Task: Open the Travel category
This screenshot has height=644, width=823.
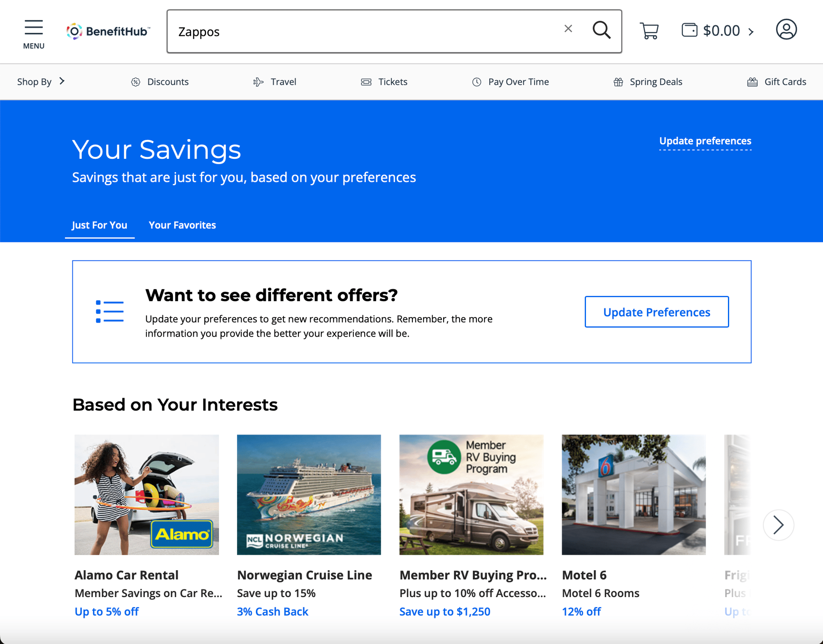Action: [274, 82]
